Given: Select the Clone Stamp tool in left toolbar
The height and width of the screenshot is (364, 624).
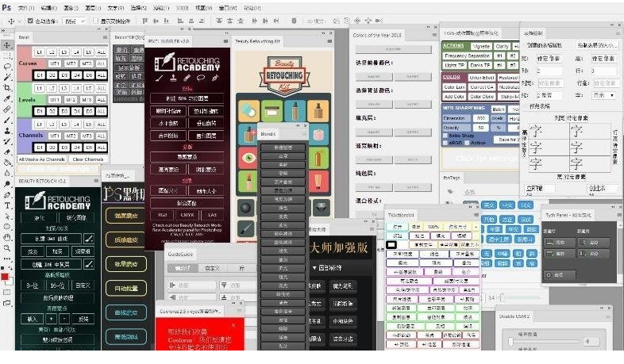Looking at the screenshot, I should [x=7, y=131].
